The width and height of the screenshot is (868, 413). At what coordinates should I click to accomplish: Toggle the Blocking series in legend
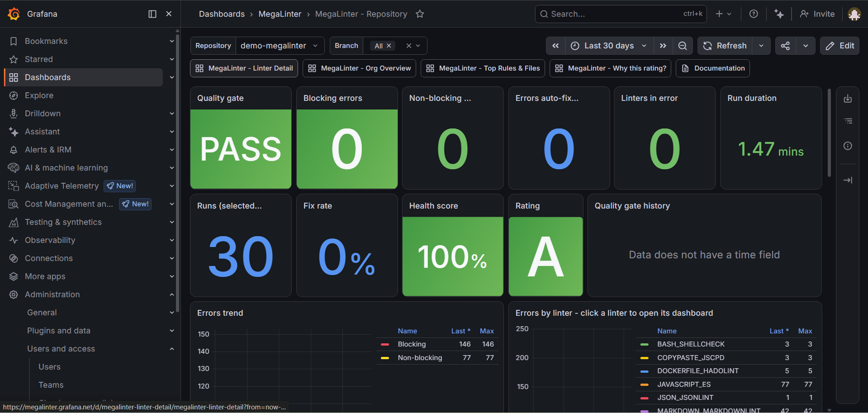point(412,344)
